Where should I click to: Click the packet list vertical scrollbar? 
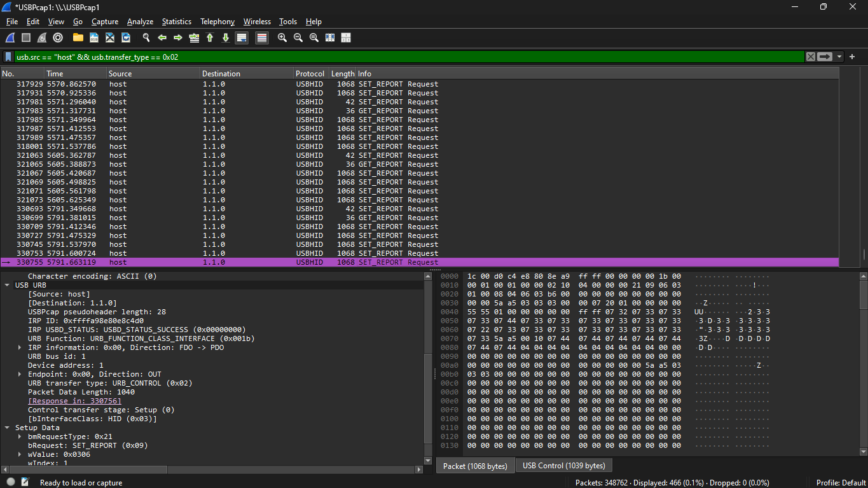coord(864,254)
